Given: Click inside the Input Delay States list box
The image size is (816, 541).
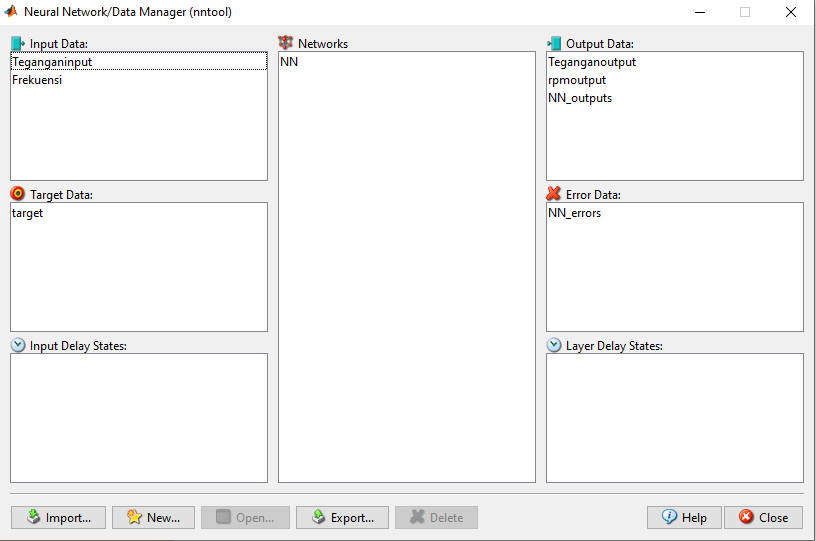Looking at the screenshot, I should pyautogui.click(x=139, y=418).
